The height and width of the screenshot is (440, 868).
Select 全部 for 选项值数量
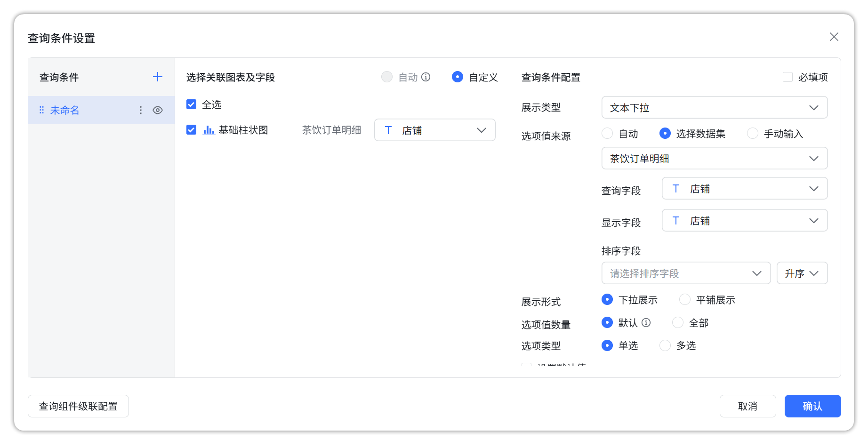tap(678, 322)
